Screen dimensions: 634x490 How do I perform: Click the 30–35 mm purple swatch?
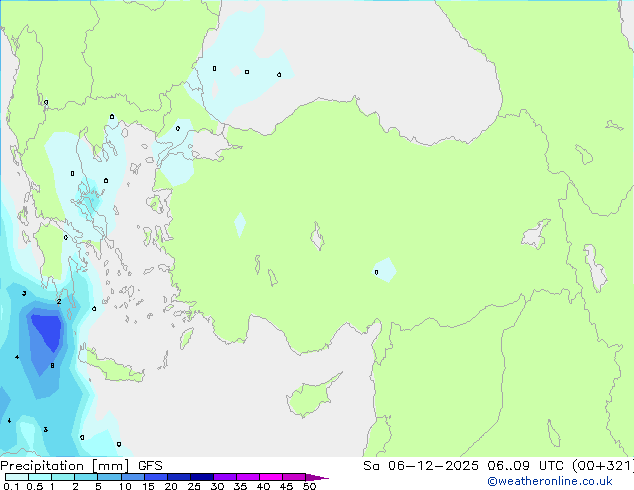[x=225, y=477]
